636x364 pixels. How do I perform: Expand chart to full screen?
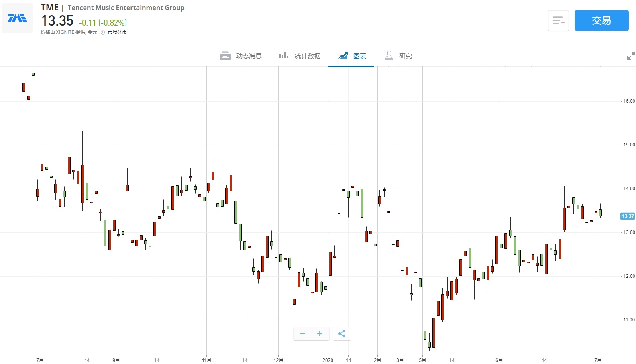point(631,56)
